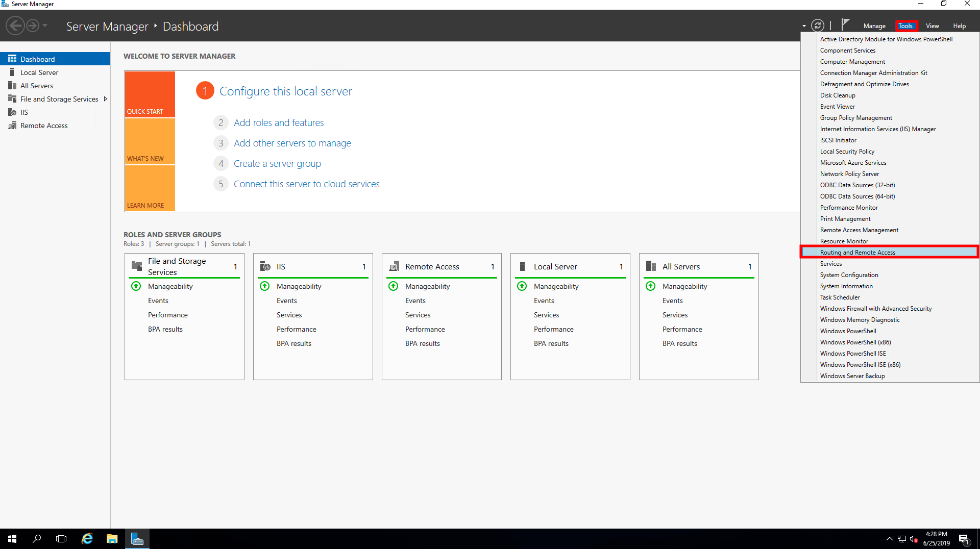Screen dimensions: 980x549
Task: Open File Explorer from the taskbar
Action: (x=112, y=539)
